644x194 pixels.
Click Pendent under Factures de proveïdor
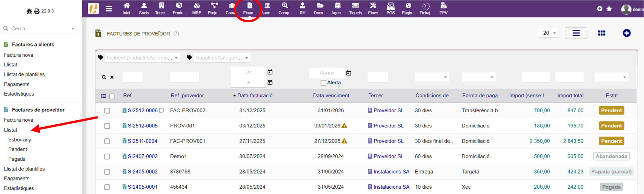click(x=18, y=149)
